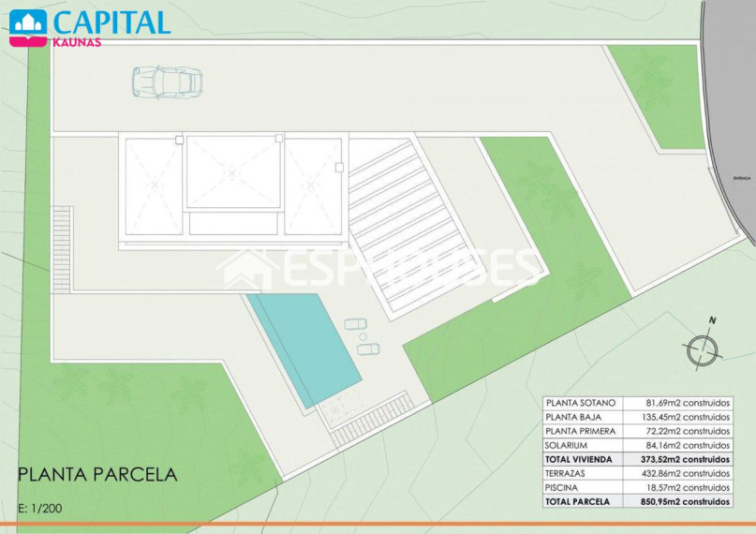
Task: Click the turquoise swimming pool
Action: coord(304,349)
